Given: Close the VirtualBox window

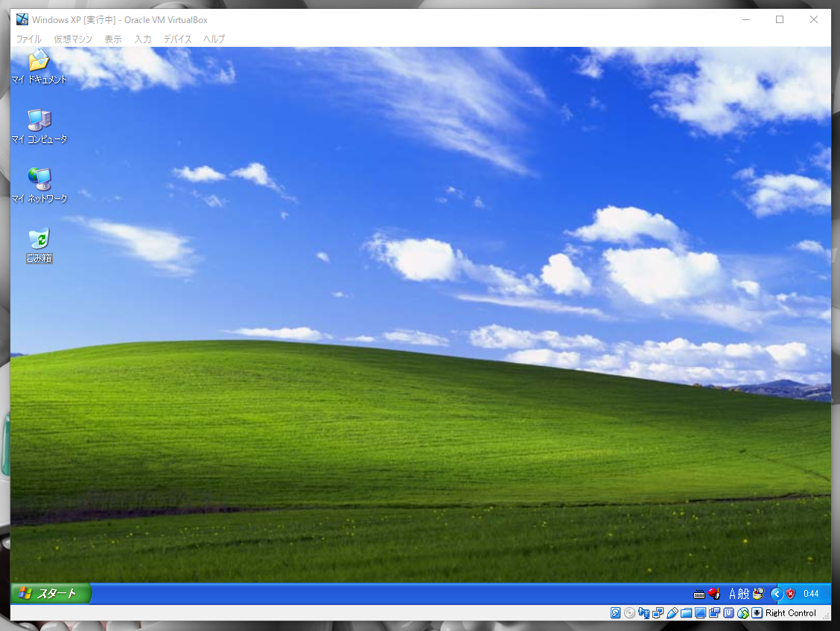Looking at the screenshot, I should 814,20.
